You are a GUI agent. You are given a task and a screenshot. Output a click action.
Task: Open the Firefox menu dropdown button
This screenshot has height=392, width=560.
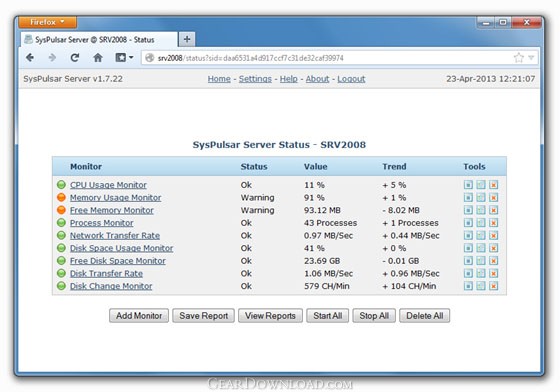pos(48,22)
